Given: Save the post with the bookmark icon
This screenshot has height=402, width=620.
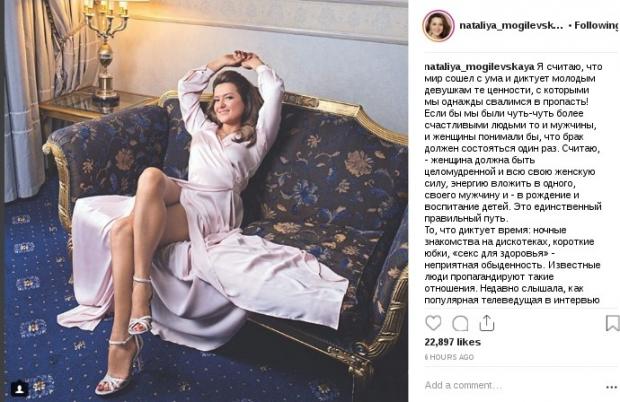Looking at the screenshot, I should [x=612, y=323].
